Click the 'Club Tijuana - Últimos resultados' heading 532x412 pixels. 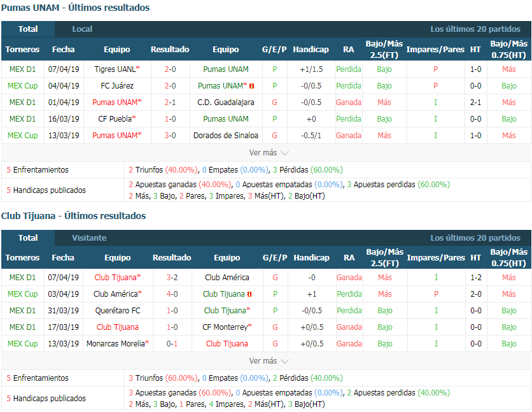73,216
